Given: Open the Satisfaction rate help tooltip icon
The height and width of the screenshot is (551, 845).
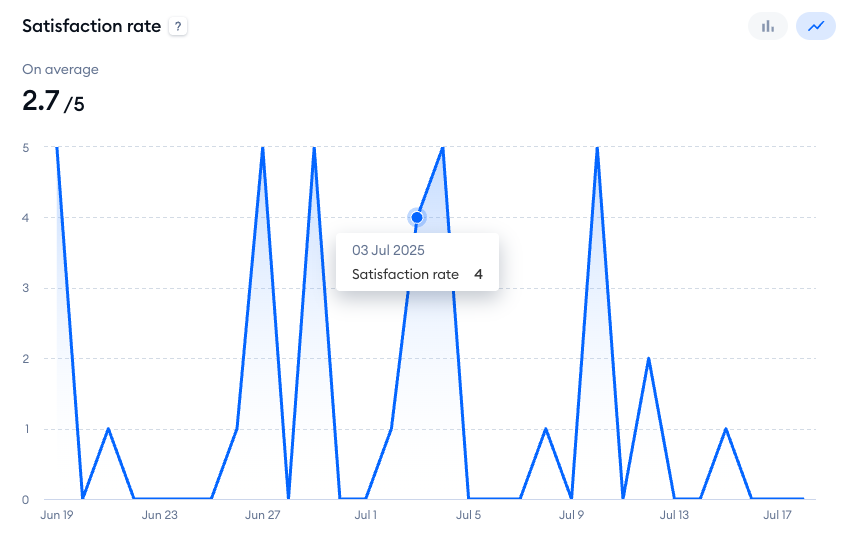Looking at the screenshot, I should (x=178, y=26).
